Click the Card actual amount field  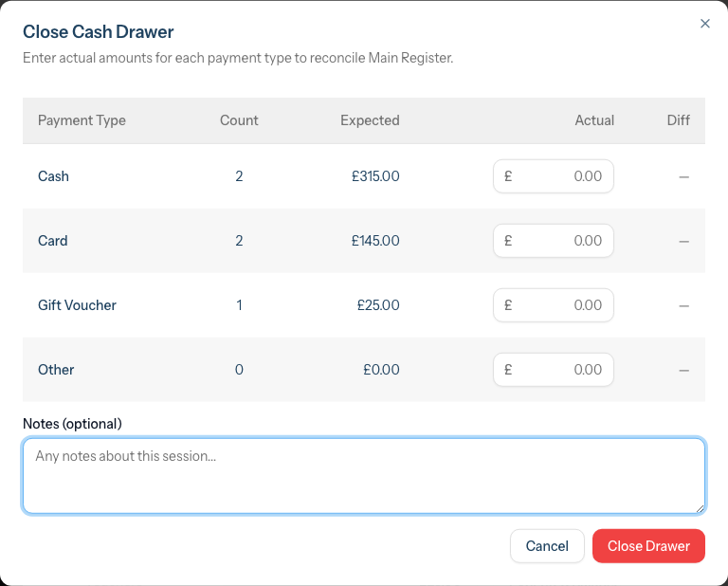(554, 241)
